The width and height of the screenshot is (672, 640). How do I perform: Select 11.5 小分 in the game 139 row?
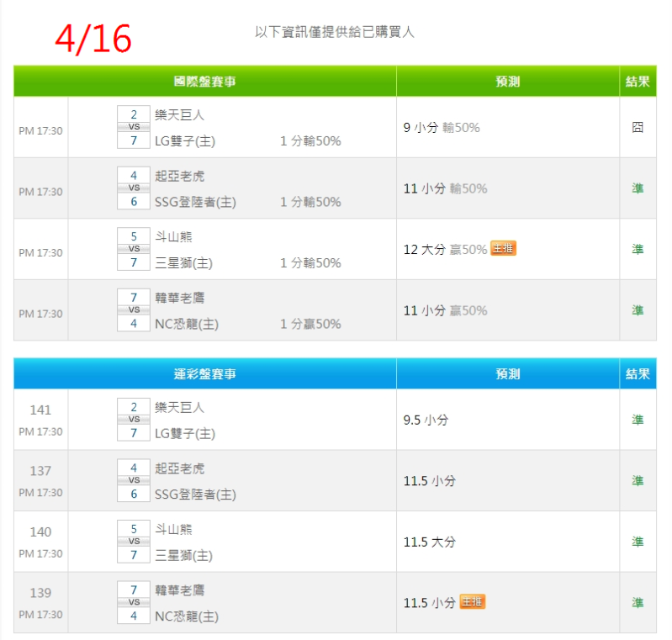coord(430,603)
